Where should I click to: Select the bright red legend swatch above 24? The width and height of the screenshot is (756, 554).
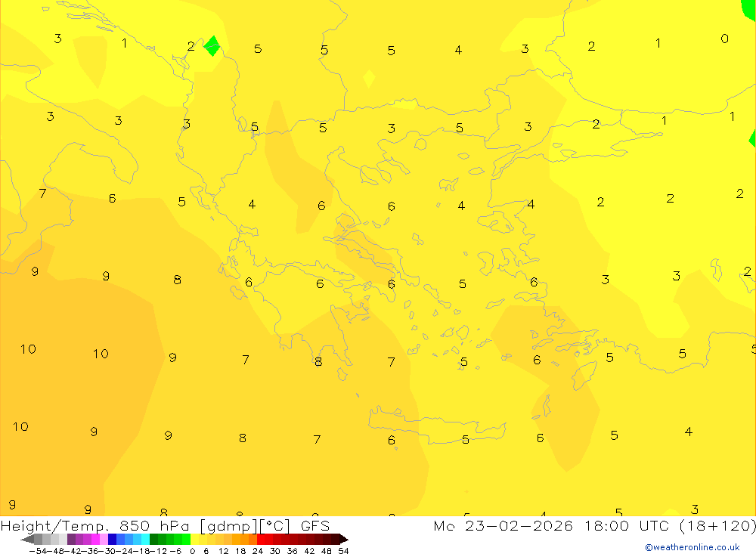(x=261, y=539)
